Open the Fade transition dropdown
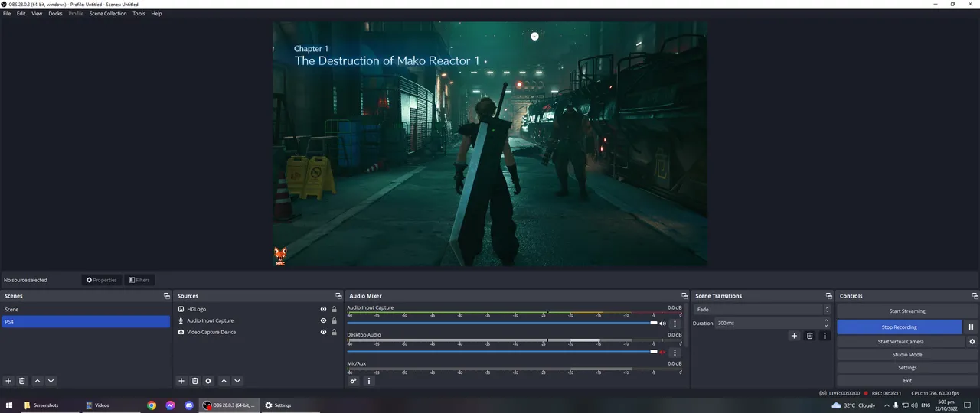 pyautogui.click(x=761, y=310)
